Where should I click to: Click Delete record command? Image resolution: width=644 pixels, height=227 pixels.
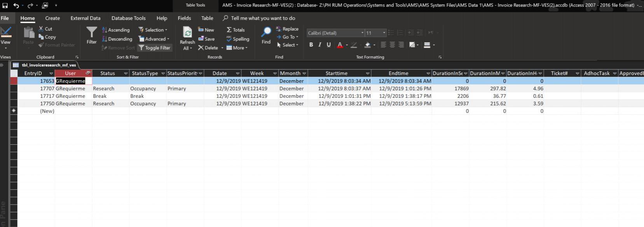pyautogui.click(x=208, y=48)
